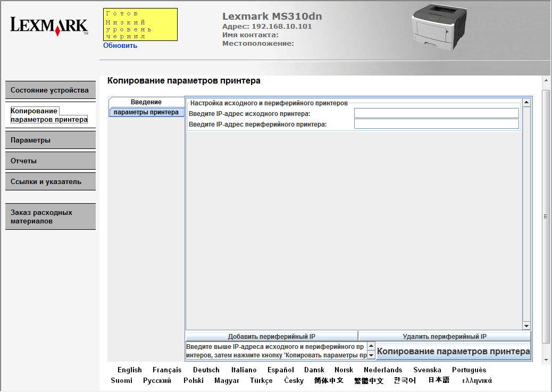Click the page vertical scrollbar thumb
The width and height of the screenshot is (552, 392).
pyautogui.click(x=546, y=216)
